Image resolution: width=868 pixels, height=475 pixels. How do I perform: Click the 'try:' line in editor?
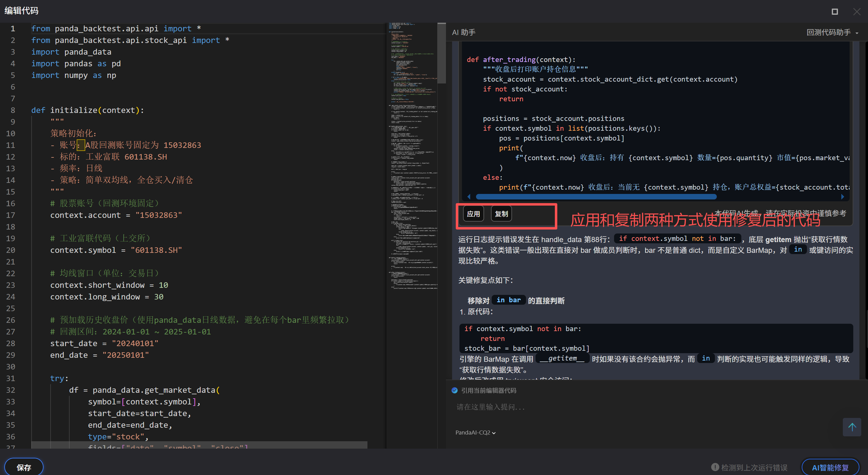(x=59, y=379)
